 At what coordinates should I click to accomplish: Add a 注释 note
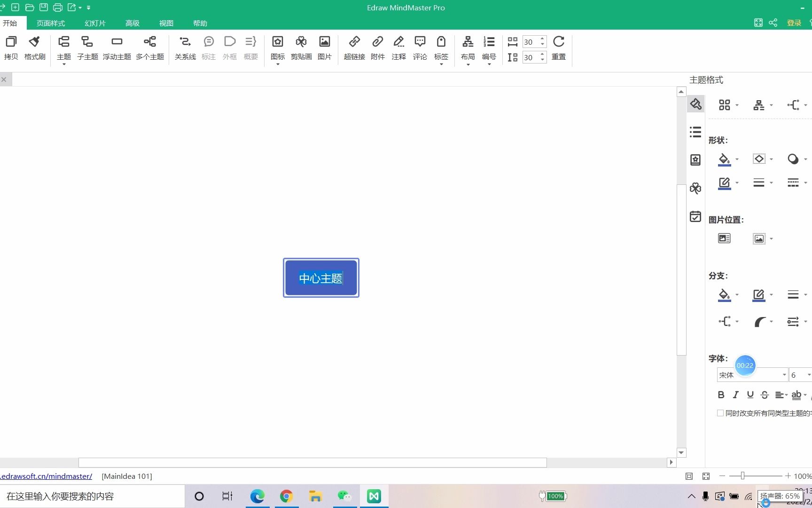(398, 48)
